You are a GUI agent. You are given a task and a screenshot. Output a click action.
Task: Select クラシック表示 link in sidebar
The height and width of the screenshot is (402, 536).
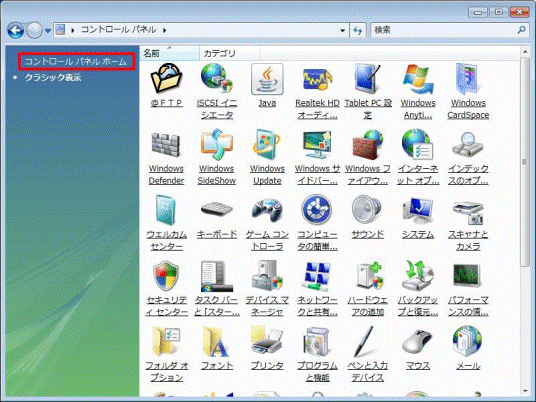tap(53, 78)
